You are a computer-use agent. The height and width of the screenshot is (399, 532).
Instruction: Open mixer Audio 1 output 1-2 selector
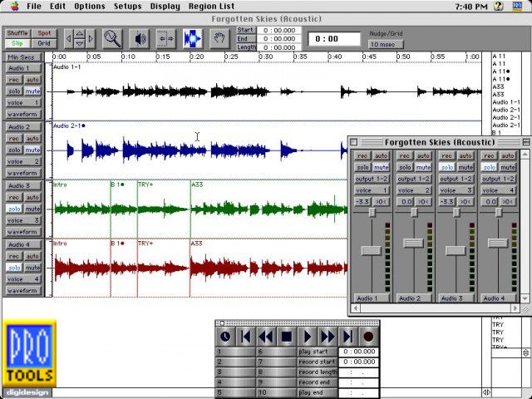click(372, 179)
